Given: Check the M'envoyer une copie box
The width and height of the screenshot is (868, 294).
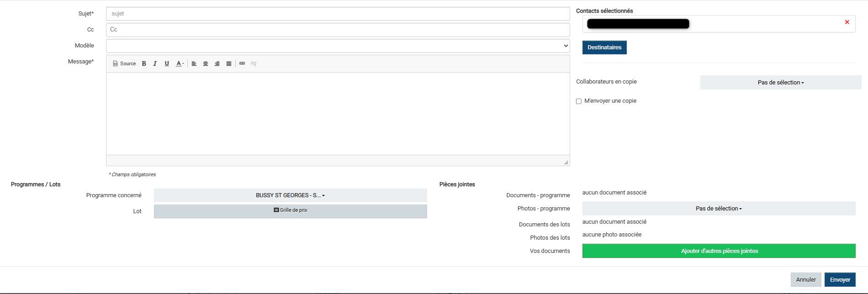Looking at the screenshot, I should pyautogui.click(x=579, y=101).
